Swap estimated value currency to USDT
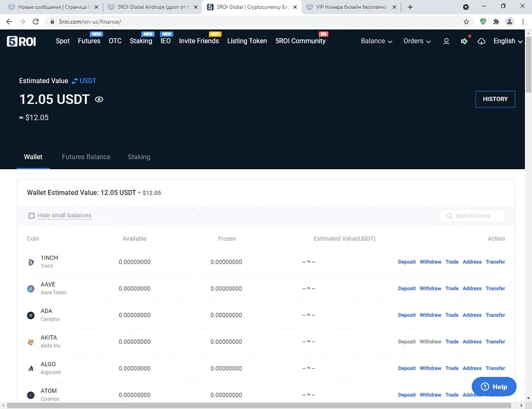The width and height of the screenshot is (532, 409). 84,81
